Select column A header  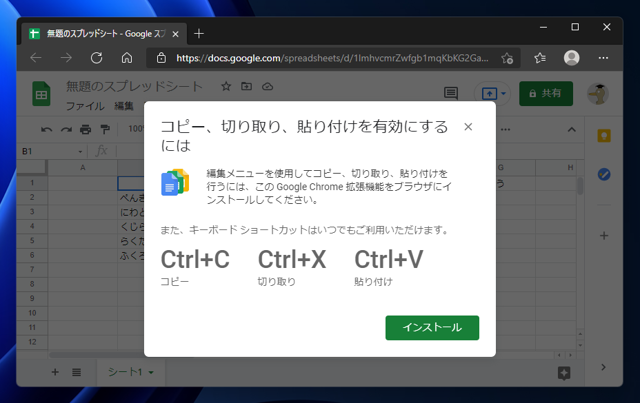83,167
